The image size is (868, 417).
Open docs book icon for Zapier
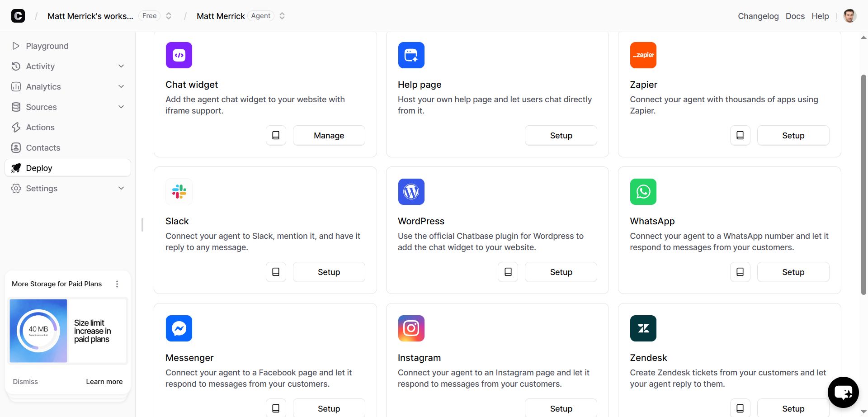(740, 135)
